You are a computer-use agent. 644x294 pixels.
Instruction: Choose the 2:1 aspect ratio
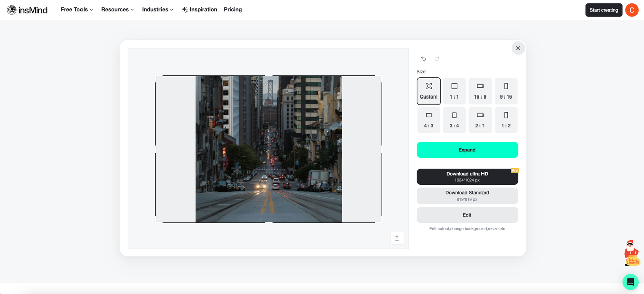[480, 120]
